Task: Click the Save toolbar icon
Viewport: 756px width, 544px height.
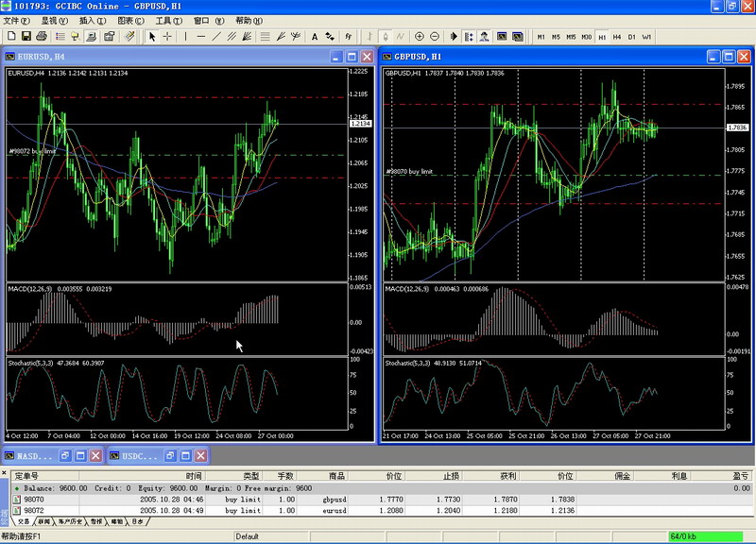Action: pos(26,37)
